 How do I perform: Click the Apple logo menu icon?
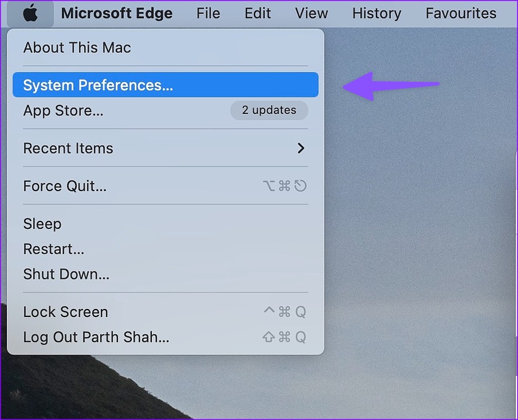[31, 14]
